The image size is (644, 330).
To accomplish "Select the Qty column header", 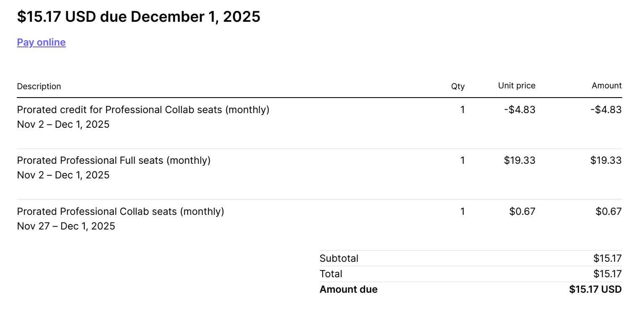I will 457,86.
